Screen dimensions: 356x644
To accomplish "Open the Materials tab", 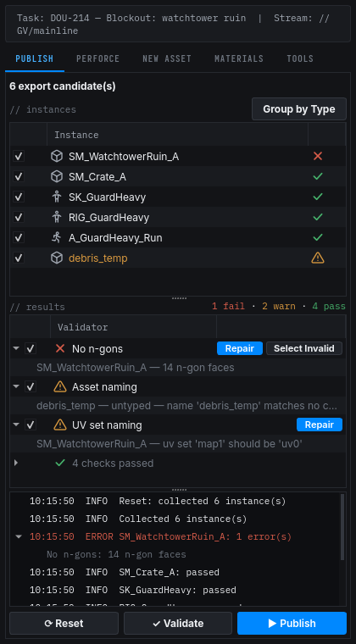I will click(239, 58).
